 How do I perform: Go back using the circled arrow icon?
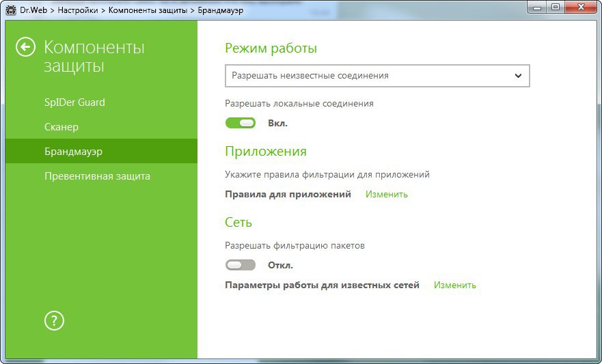[x=26, y=47]
